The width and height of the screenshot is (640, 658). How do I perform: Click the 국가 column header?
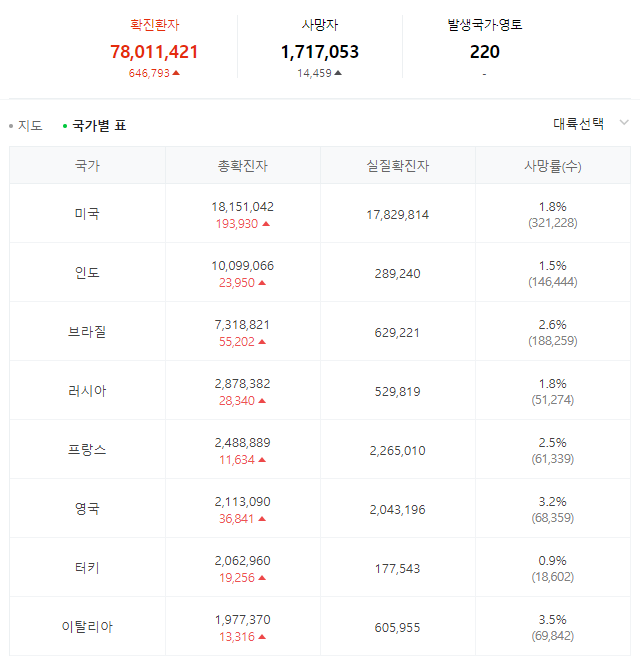pos(87,166)
